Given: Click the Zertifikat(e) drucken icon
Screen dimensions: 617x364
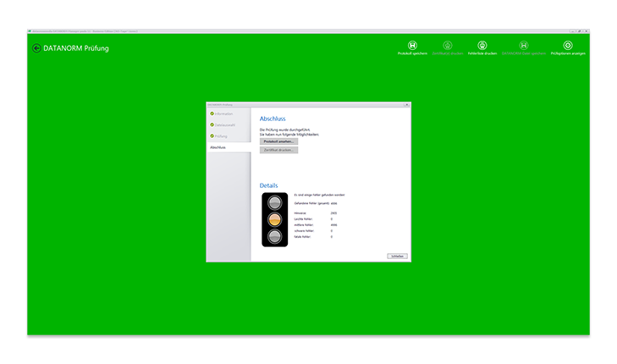Looking at the screenshot, I should (x=448, y=45).
